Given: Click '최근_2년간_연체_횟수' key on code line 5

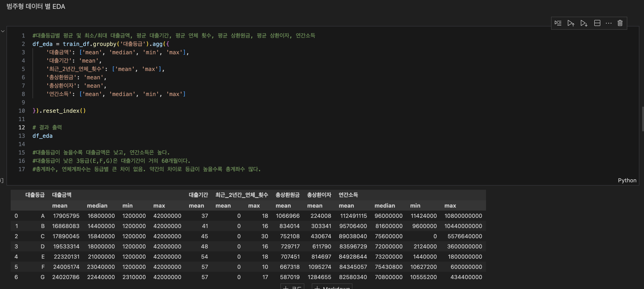Looking at the screenshot, I should click(75, 69).
